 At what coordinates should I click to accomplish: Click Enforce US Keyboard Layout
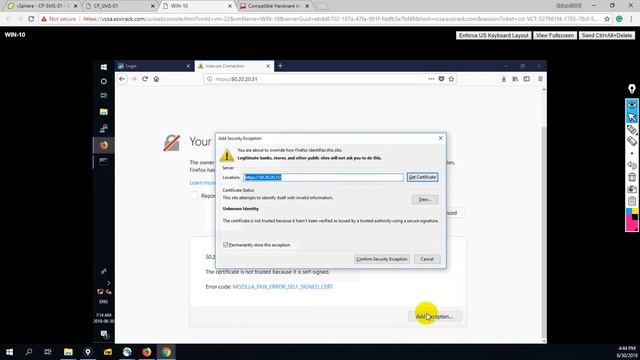pos(493,36)
